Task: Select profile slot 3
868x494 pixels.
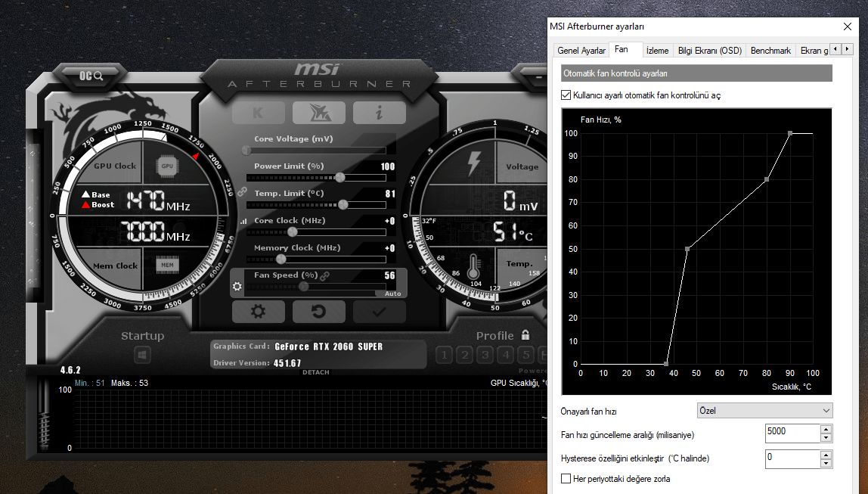Action: point(485,355)
